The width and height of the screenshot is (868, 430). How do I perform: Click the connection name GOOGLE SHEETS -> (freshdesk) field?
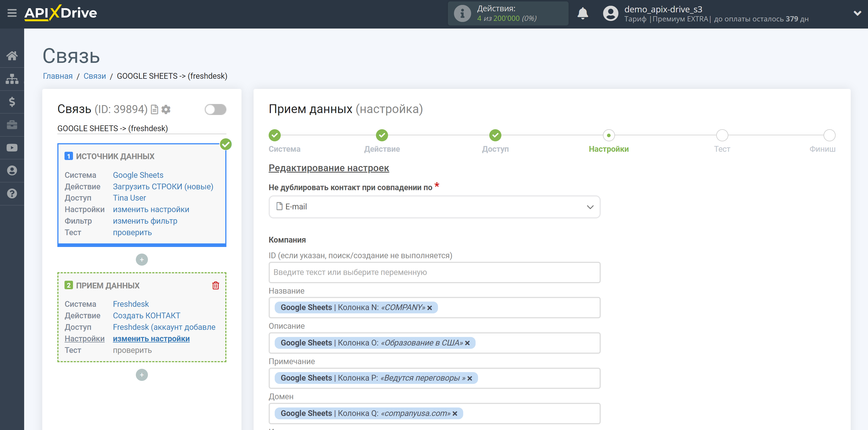(142, 128)
